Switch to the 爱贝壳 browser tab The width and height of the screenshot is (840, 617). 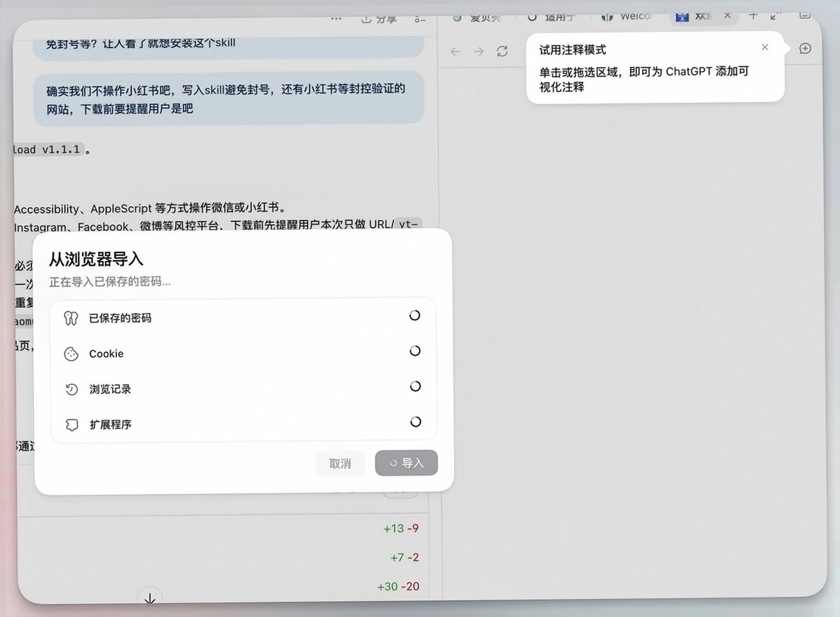pyautogui.click(x=477, y=17)
